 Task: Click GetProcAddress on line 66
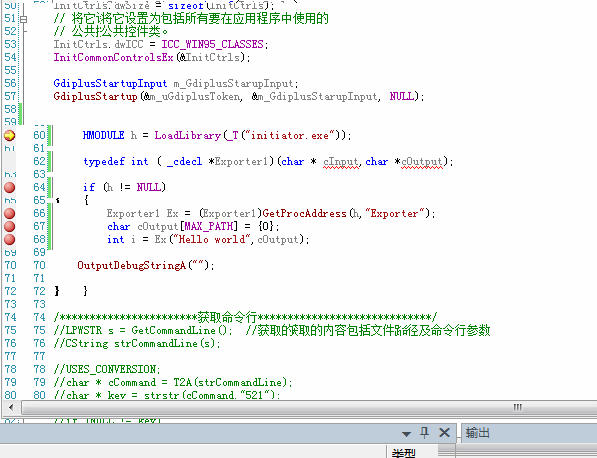coord(304,214)
